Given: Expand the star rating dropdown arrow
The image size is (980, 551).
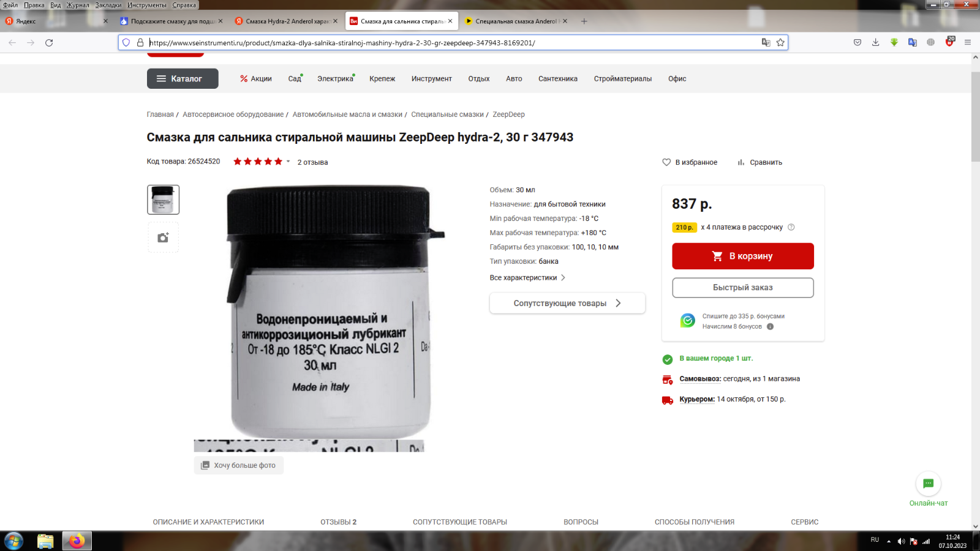Looking at the screenshot, I should 288,162.
